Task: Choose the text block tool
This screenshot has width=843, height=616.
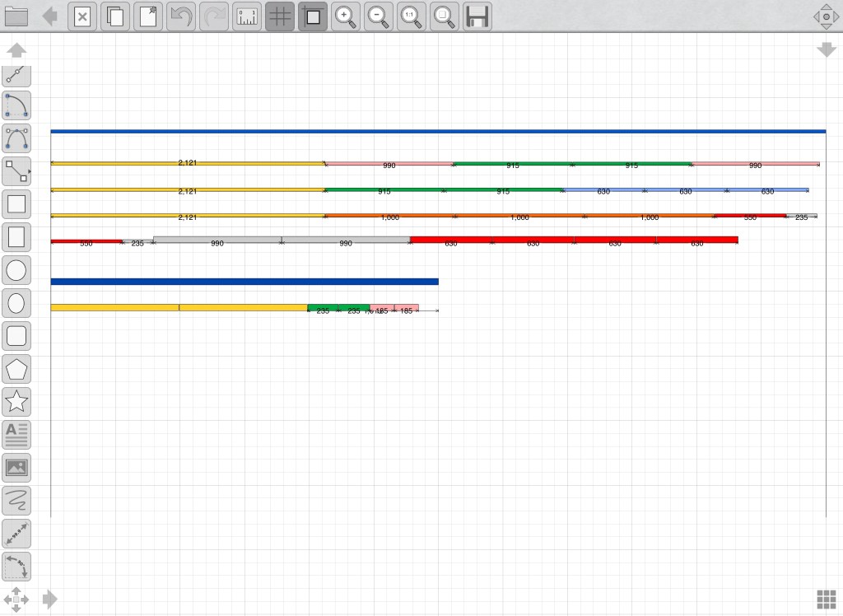Action: coord(16,434)
